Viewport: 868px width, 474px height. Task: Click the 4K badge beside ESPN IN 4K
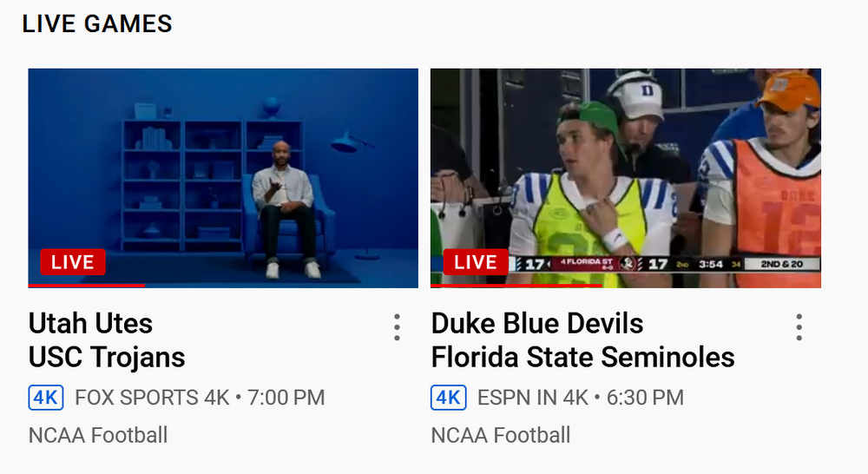coord(448,398)
